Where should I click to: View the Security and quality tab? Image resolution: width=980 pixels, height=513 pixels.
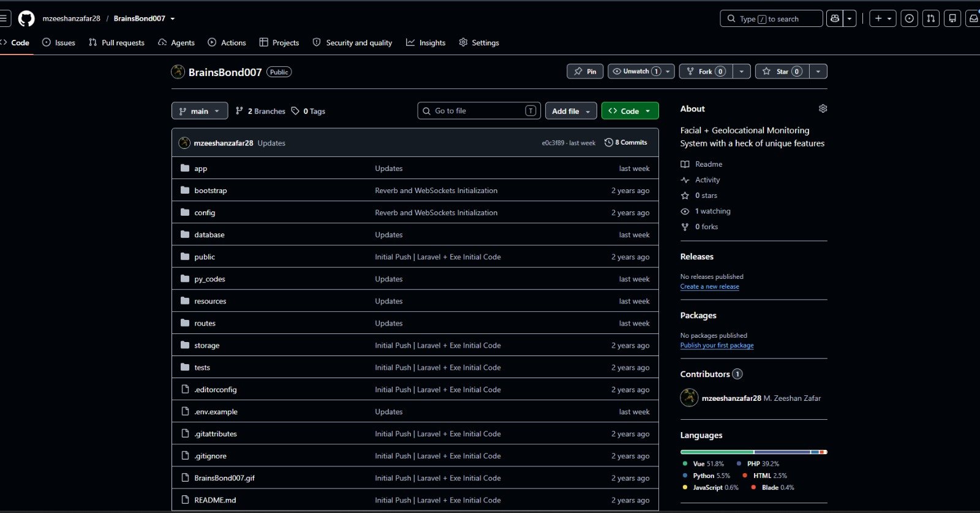click(352, 42)
